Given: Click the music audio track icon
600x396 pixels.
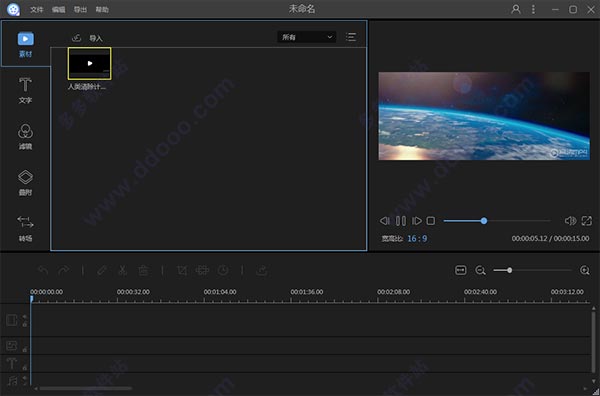Looking at the screenshot, I should (x=12, y=380).
